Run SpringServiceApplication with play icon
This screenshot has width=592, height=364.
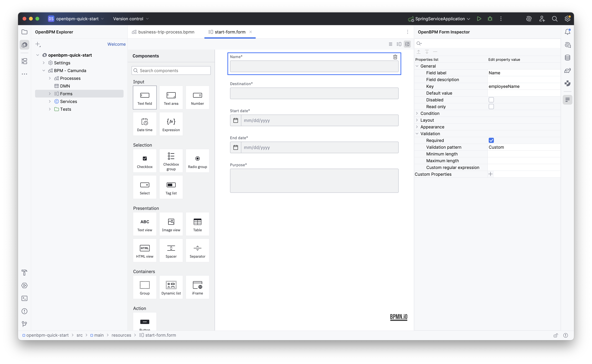pos(479,19)
